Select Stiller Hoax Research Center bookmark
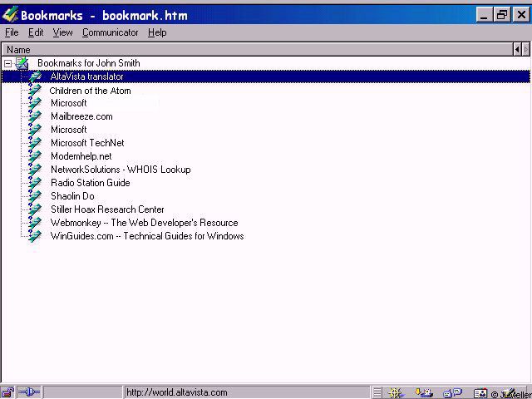 [x=107, y=209]
